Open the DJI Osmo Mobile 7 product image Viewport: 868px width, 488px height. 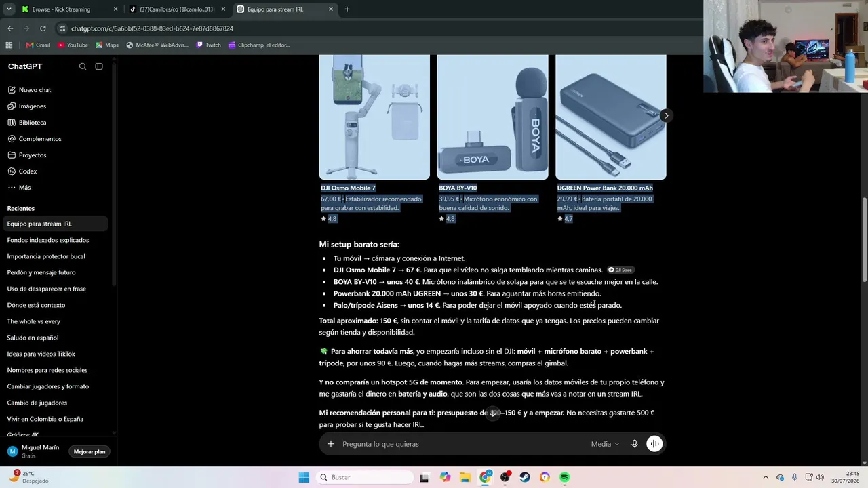click(x=374, y=117)
